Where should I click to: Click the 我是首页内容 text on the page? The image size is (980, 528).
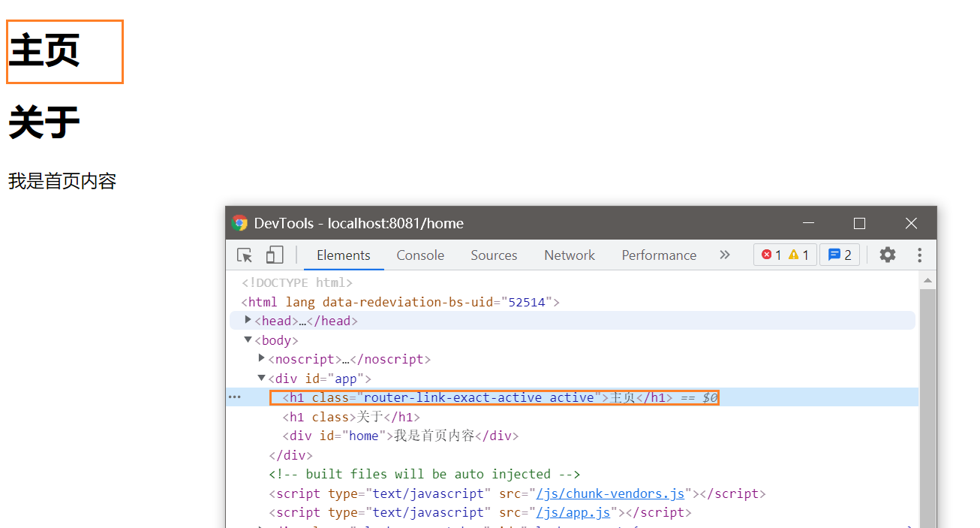(x=62, y=181)
